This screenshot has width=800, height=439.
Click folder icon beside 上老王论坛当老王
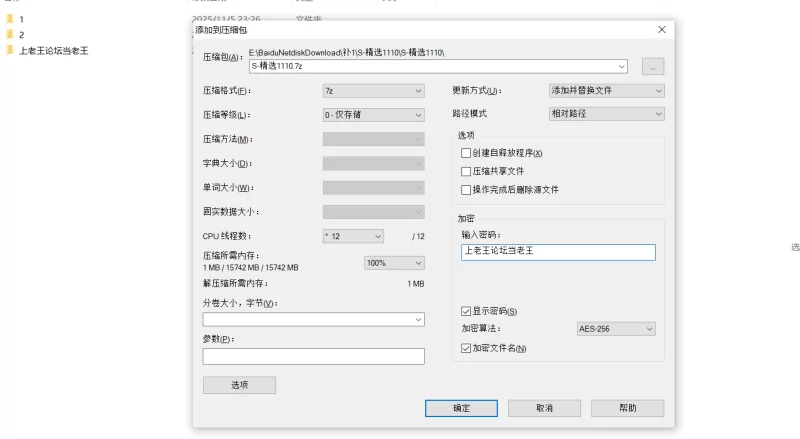click(10, 50)
